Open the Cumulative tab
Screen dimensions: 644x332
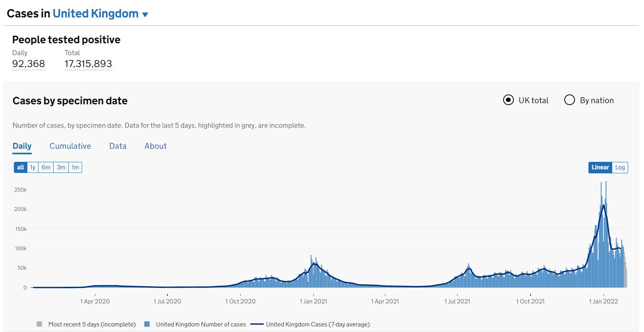[x=70, y=146]
